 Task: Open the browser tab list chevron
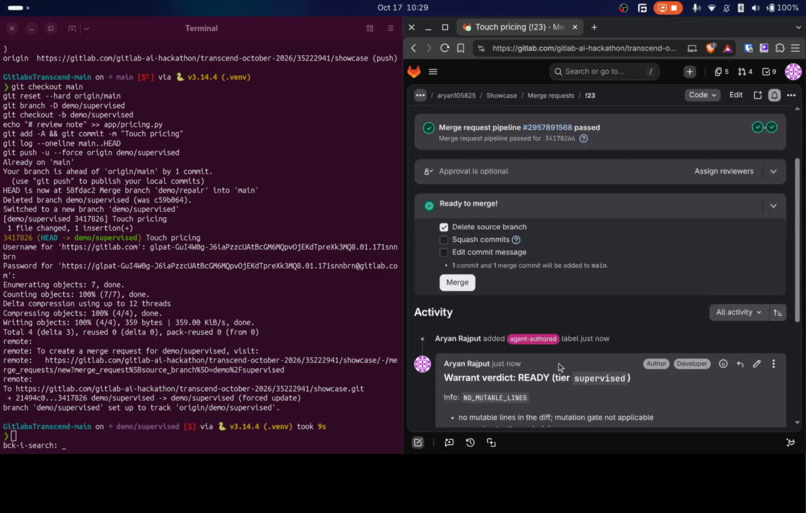(x=798, y=27)
